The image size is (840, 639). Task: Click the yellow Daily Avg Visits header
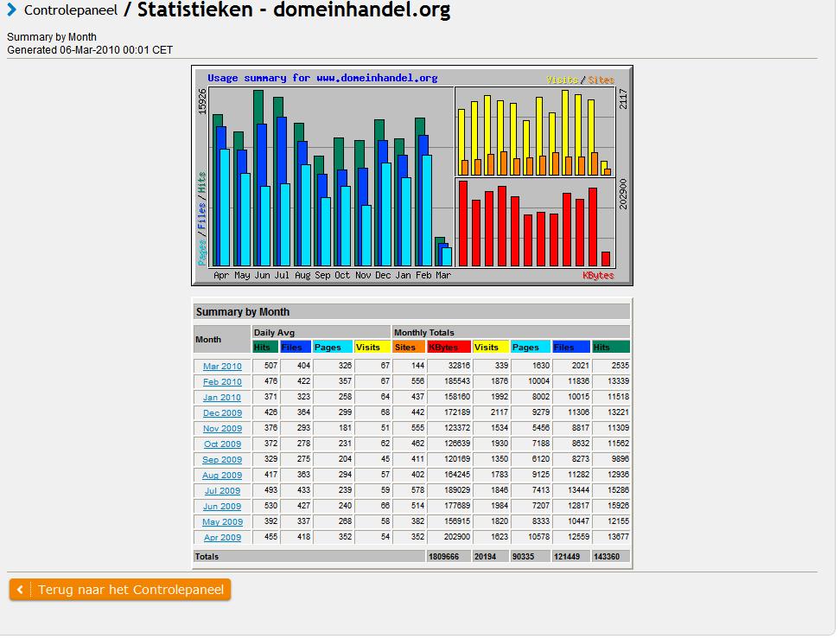pos(372,347)
